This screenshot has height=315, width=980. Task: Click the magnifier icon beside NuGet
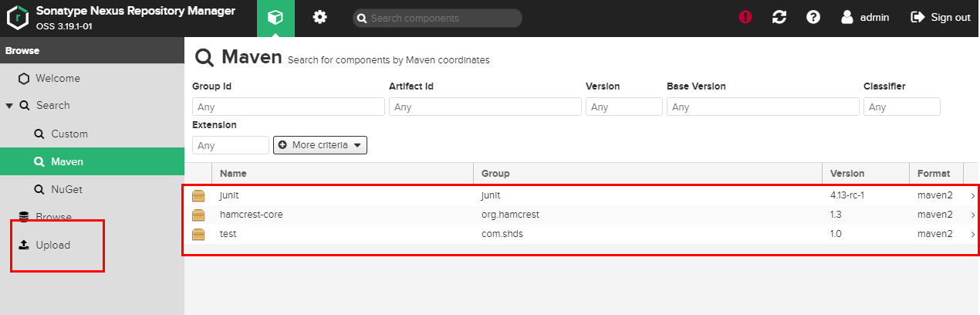tap(39, 189)
